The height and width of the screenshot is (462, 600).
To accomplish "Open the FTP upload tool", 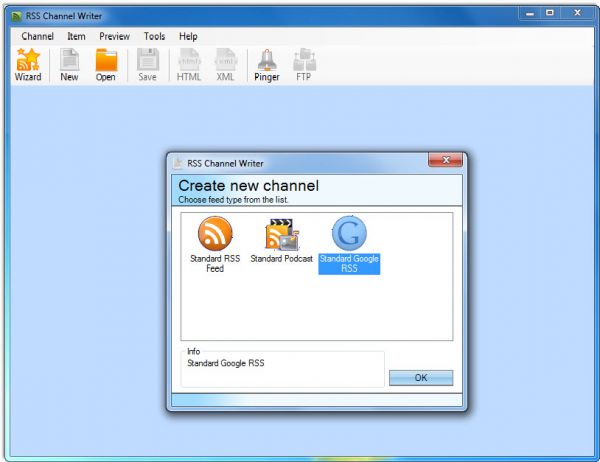I will pyautogui.click(x=304, y=64).
